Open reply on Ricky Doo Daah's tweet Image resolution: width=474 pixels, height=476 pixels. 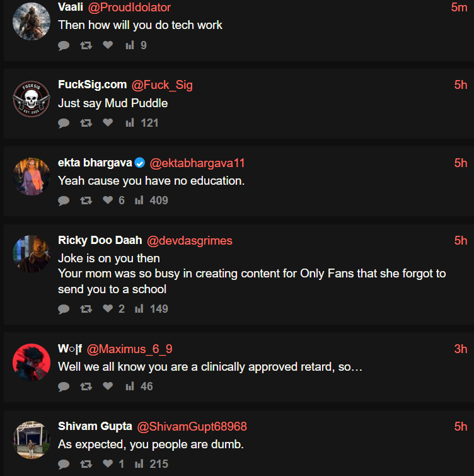coord(64,309)
